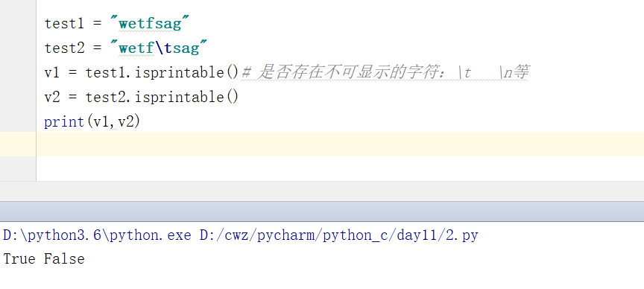This screenshot has width=644, height=289.
Task: Click the print function keyword
Action: click(64, 122)
